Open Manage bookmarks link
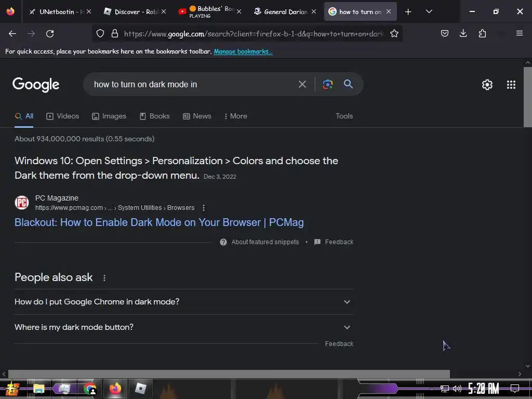This screenshot has height=399, width=532. click(x=243, y=51)
